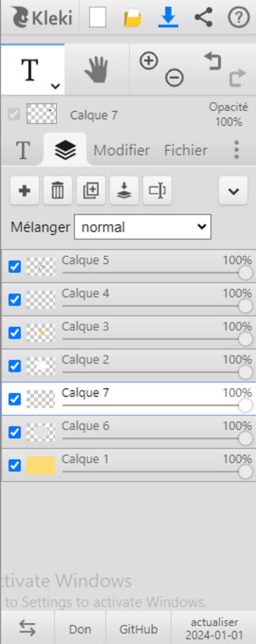The width and height of the screenshot is (256, 644).
Task: Click the Calque 6 opacity slider handle
Action: click(x=245, y=439)
